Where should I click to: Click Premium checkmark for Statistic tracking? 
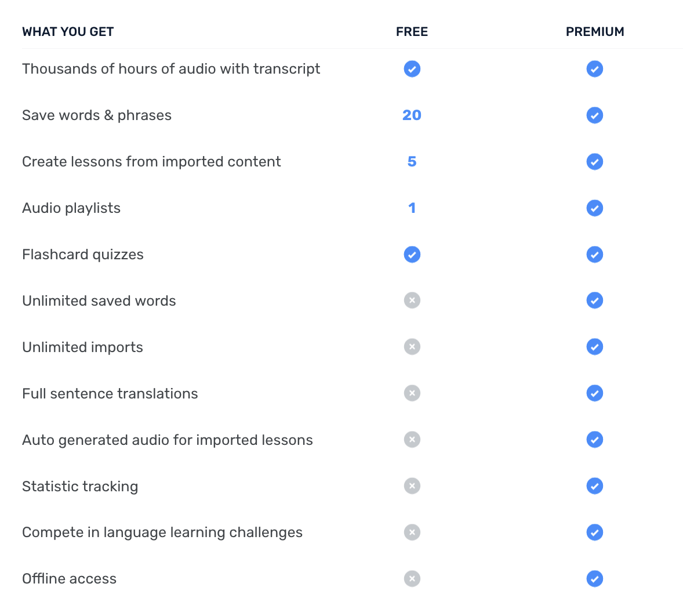(x=594, y=486)
